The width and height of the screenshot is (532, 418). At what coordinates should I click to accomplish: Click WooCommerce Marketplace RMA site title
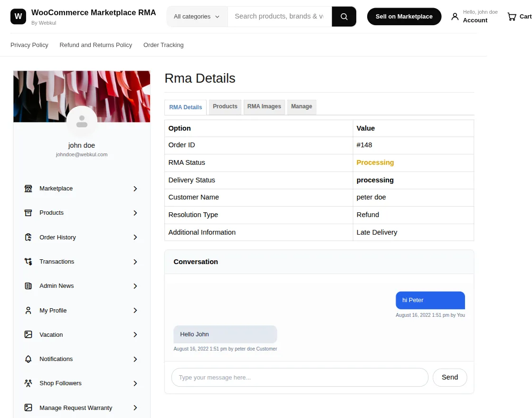(94, 12)
